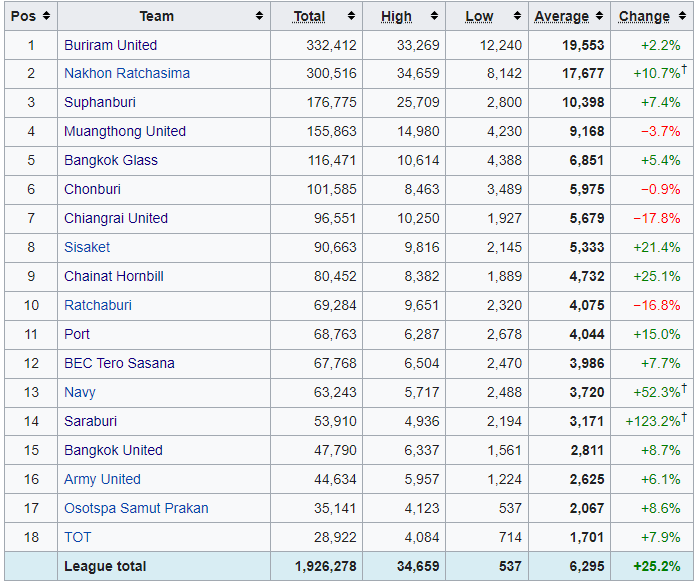Open Chiangrai United team link

116,218
